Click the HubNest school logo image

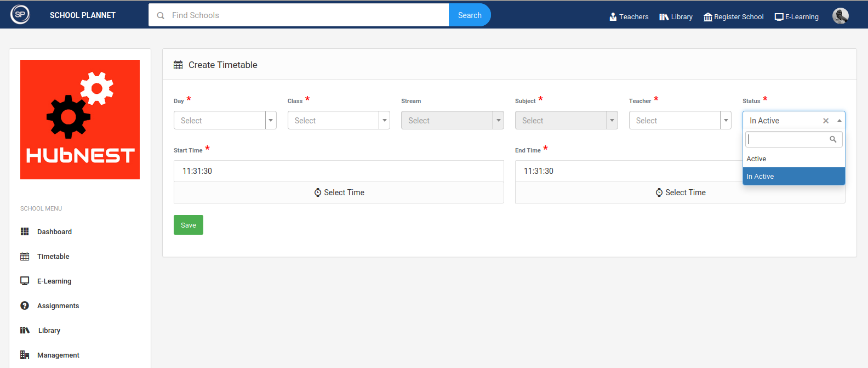tap(80, 120)
